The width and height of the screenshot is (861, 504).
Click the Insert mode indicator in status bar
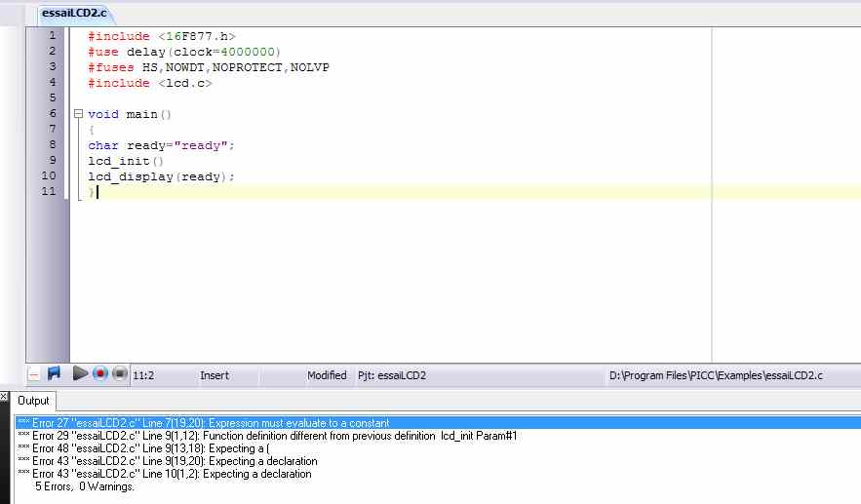coord(215,375)
